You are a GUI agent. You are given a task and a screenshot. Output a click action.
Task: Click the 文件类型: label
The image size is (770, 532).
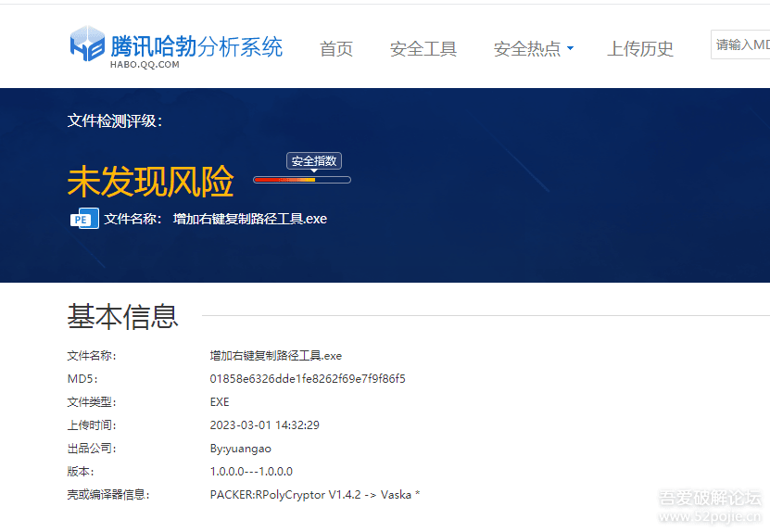tap(92, 402)
